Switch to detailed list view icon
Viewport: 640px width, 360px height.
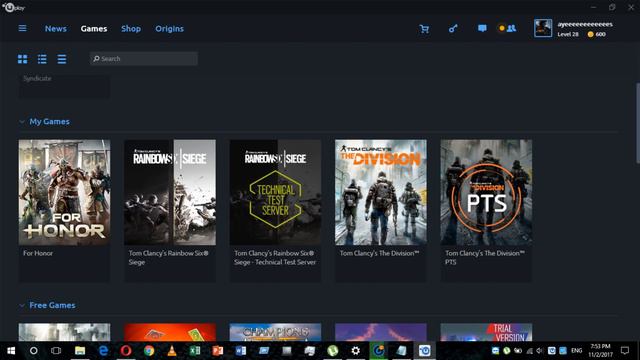pos(42,59)
